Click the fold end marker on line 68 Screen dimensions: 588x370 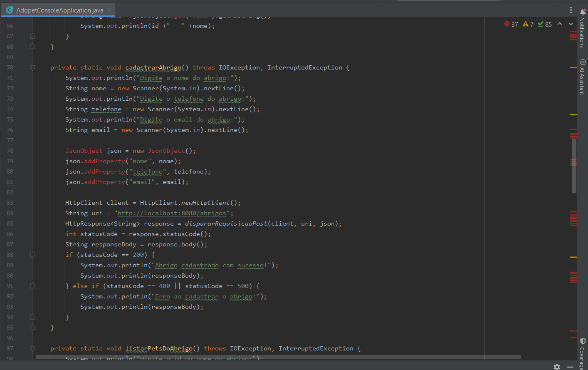pos(32,47)
